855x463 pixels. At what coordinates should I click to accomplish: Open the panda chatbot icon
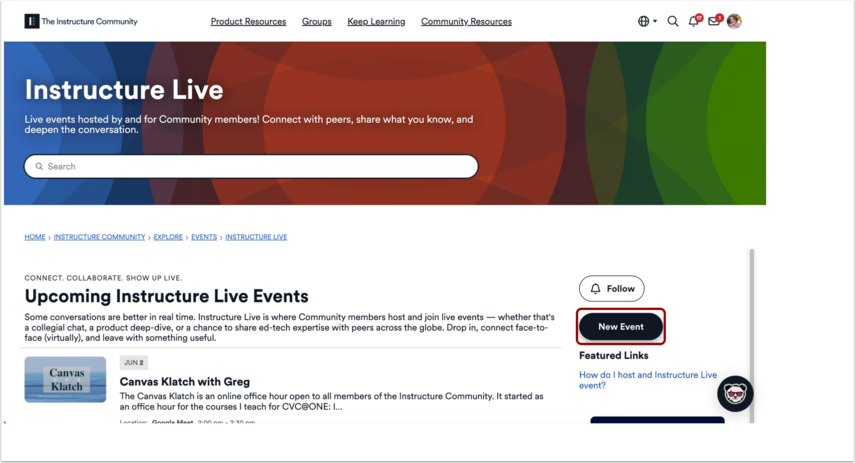pos(735,393)
